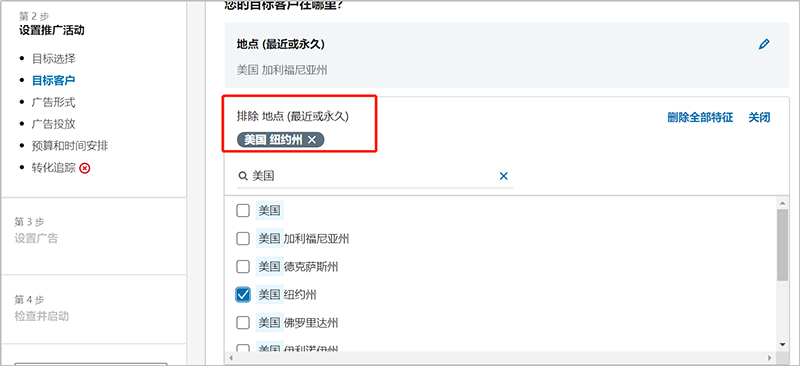The height and width of the screenshot is (366, 800).
Task: Check the 美国 佛罗里达州 checkbox
Action: coord(243,323)
